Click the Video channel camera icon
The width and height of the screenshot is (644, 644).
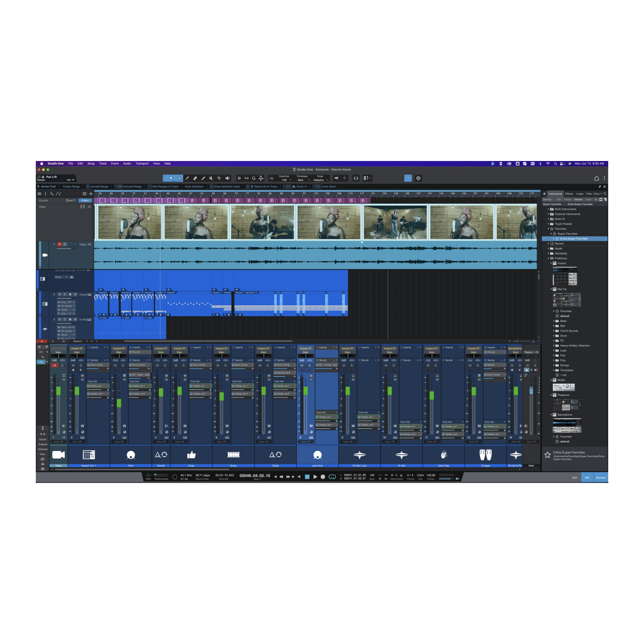(58, 455)
